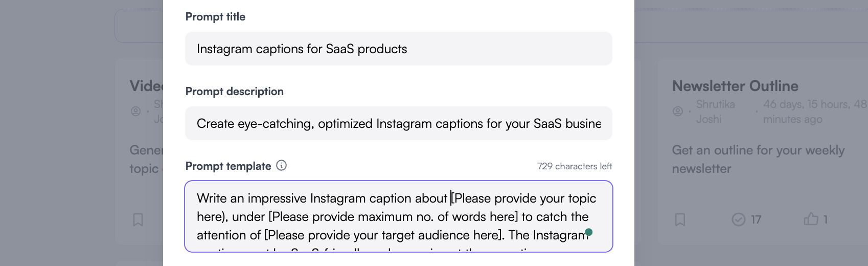Click the "Prompt title" label

coord(215,17)
